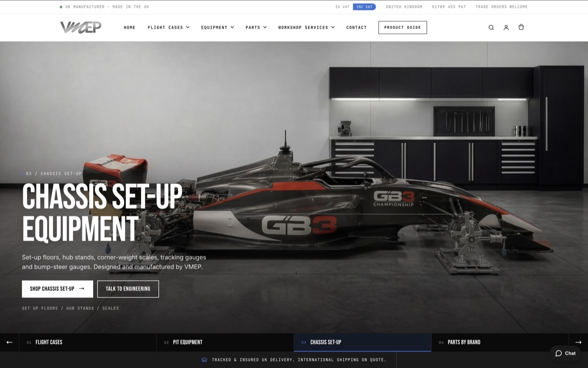Click Trade Orders Welcome text

pyautogui.click(x=502, y=7)
